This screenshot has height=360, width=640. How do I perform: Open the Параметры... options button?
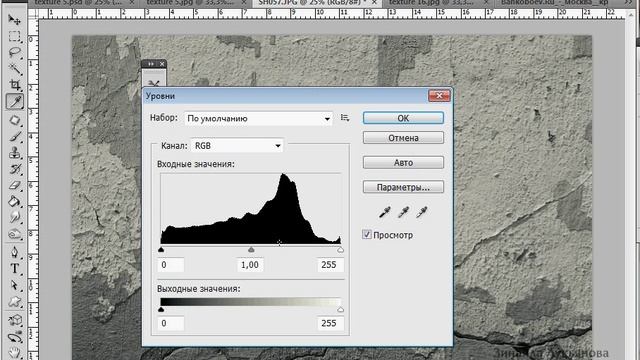coord(403,187)
